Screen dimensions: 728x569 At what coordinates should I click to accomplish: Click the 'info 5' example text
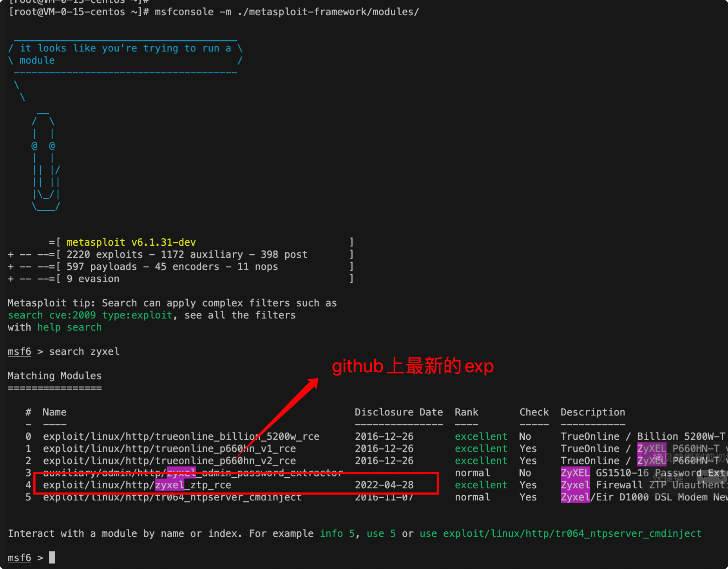(337, 534)
